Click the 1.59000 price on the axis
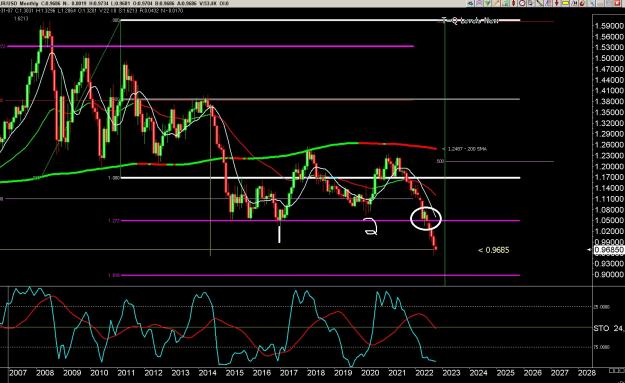Viewport: 625px width, 383px height. coord(609,26)
